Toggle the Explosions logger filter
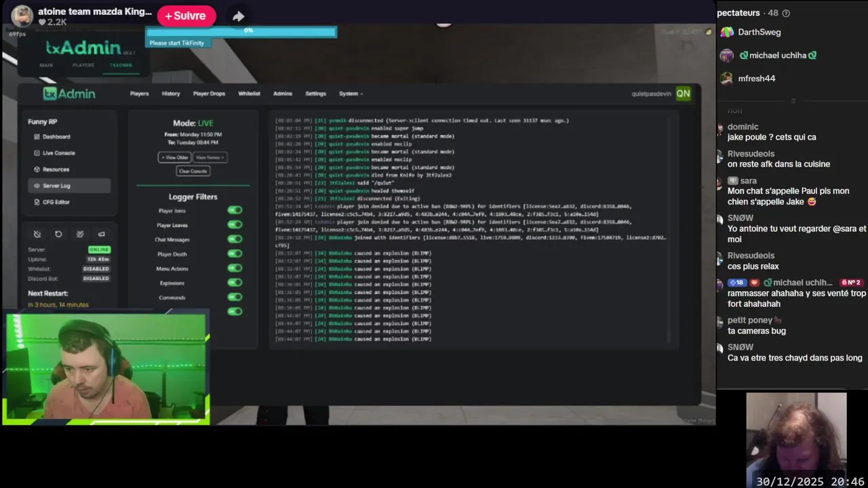This screenshot has width=868, height=488. pyautogui.click(x=235, y=282)
